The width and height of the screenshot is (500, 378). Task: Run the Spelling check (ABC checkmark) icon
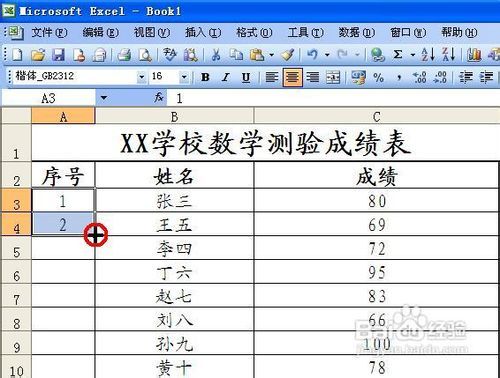pos(170,55)
